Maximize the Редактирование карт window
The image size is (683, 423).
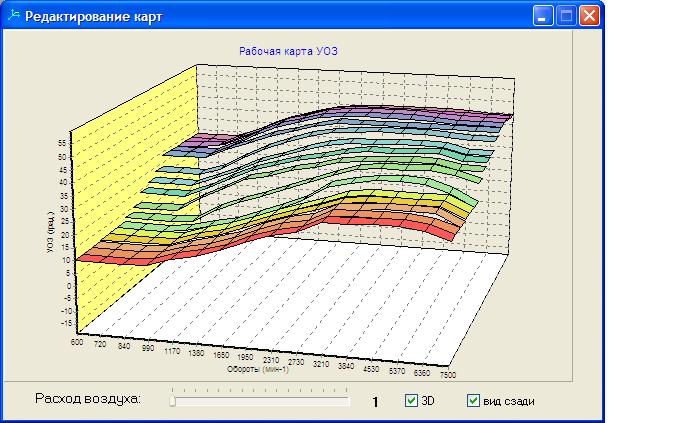coord(566,16)
